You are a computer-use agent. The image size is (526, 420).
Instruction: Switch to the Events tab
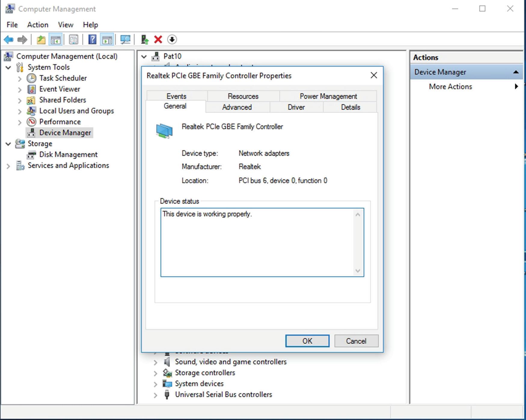point(176,96)
